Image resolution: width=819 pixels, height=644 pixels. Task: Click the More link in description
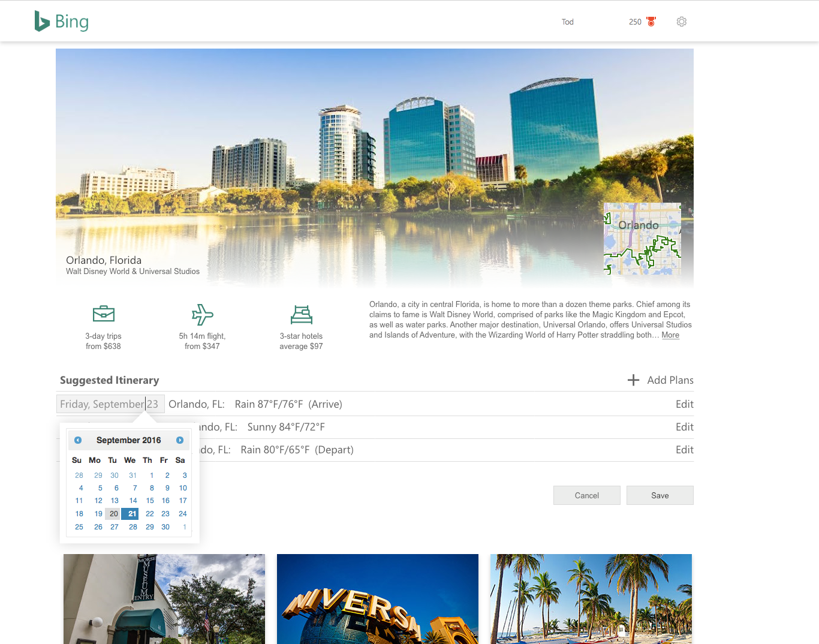tap(670, 335)
